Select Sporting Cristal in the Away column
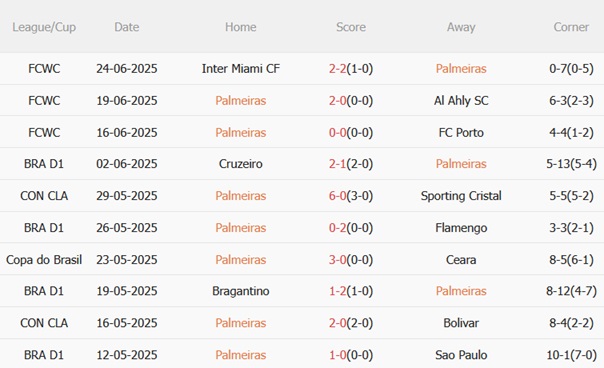Image resolution: width=604 pixels, height=368 pixels. coord(461,196)
